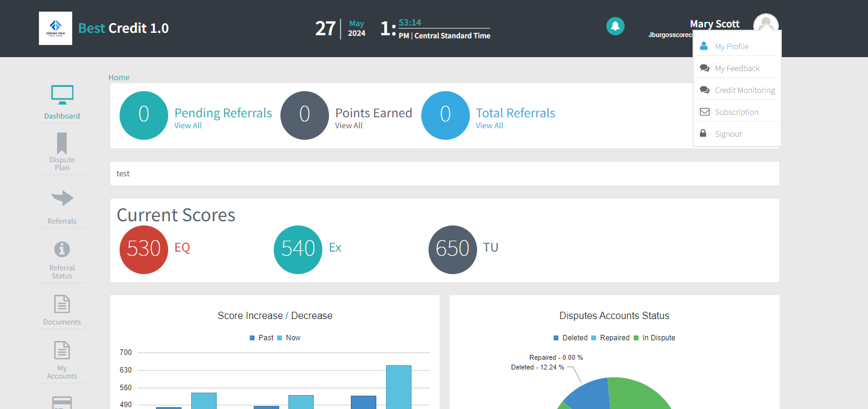Click the blue Deleted pie slice
This screenshot has height=409, width=868.
click(589, 396)
